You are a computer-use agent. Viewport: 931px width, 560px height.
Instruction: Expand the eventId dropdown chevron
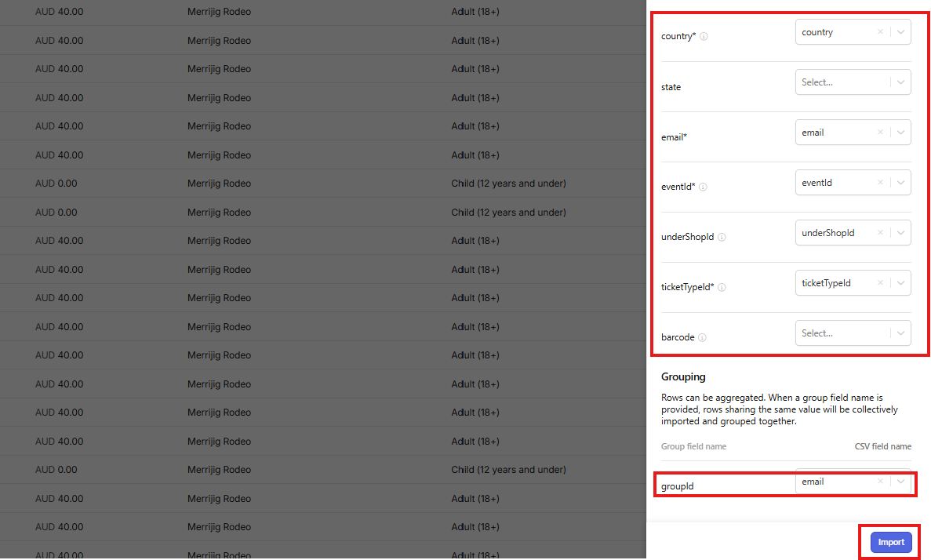click(x=900, y=182)
